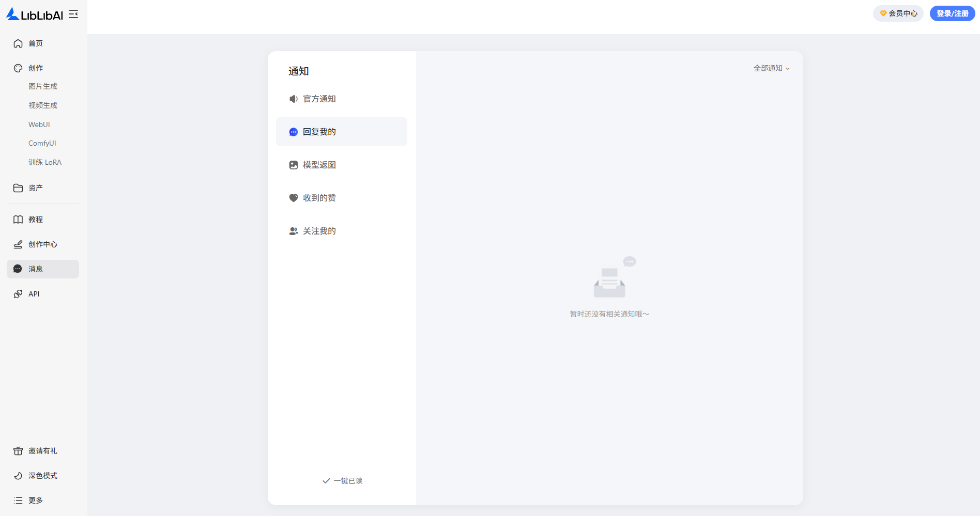
Task: Click the 登录/注册 login button
Action: tap(952, 13)
